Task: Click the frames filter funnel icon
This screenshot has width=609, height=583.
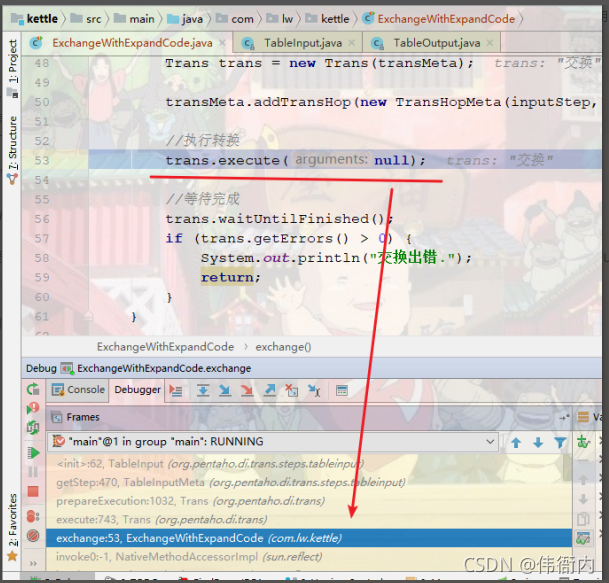Action: tap(560, 442)
